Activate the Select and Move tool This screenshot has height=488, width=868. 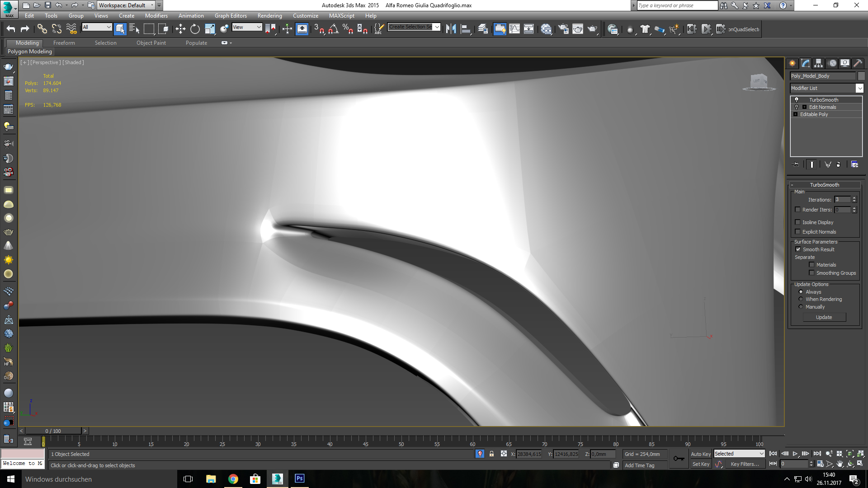[x=181, y=29]
